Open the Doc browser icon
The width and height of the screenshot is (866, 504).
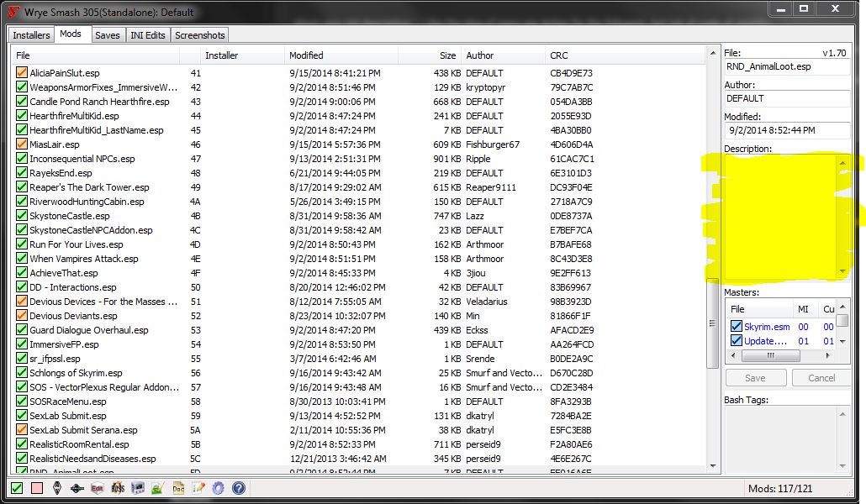click(178, 488)
